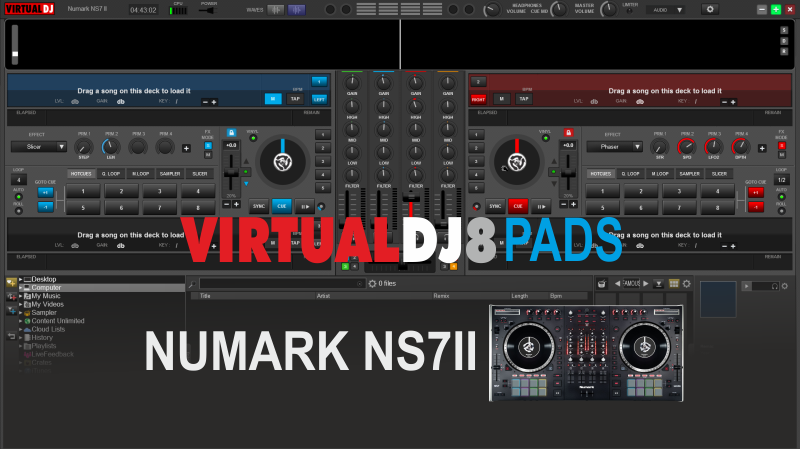Toggle the left deck M master button
The height and width of the screenshot is (449, 800).
click(273, 99)
